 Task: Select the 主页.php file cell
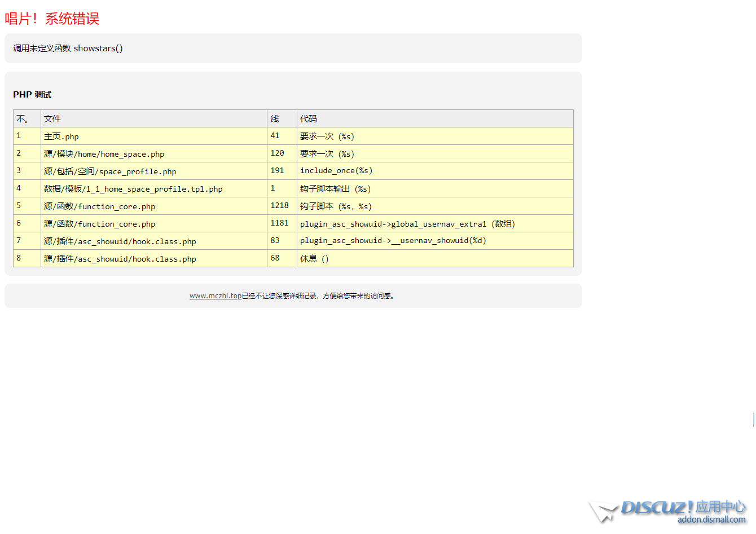tap(154, 136)
